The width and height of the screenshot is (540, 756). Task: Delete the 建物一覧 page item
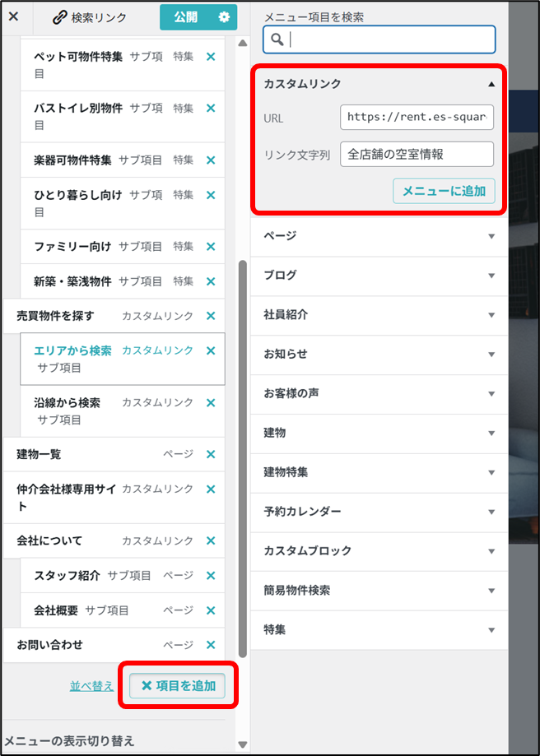coord(211,454)
